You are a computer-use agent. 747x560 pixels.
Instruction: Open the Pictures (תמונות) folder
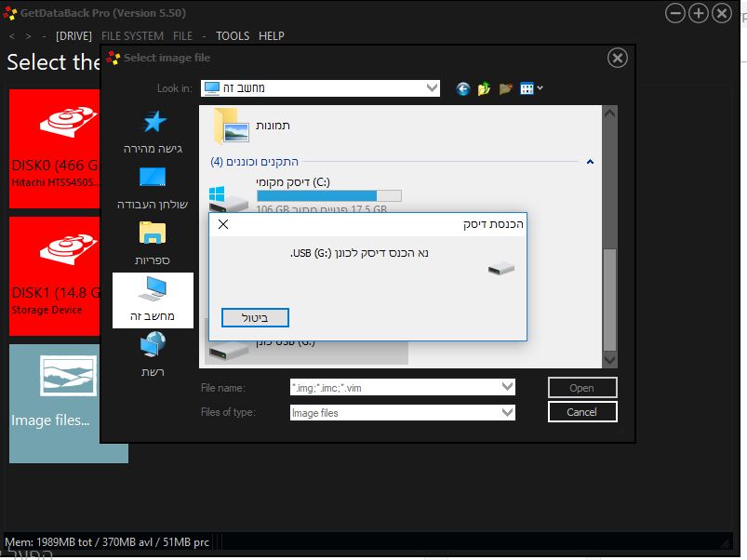click(x=252, y=127)
